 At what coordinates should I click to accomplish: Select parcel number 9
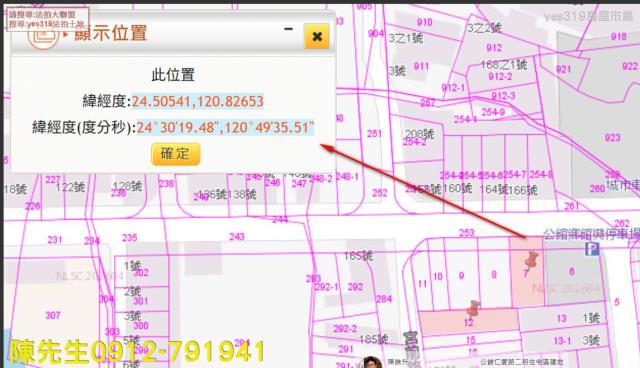[461, 275]
